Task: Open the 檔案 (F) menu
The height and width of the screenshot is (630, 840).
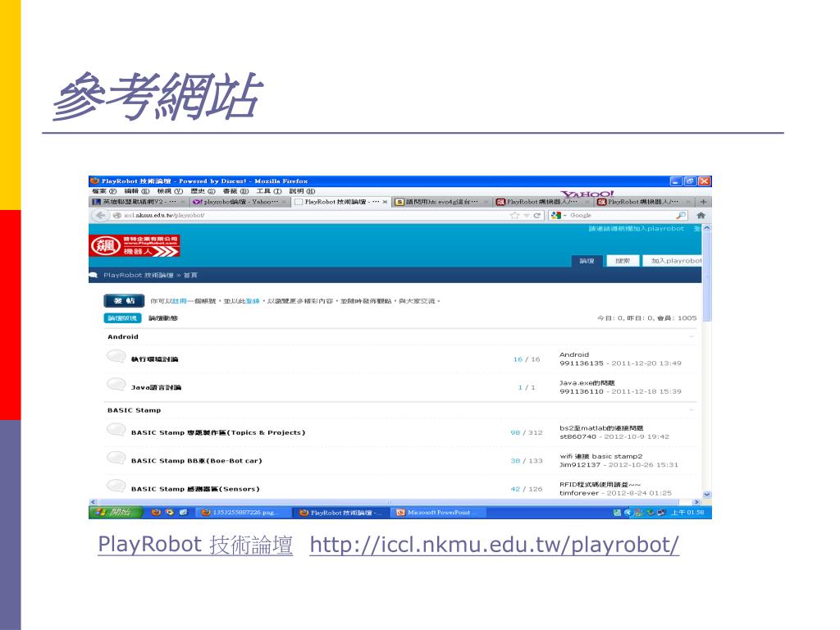Action: pyautogui.click(x=104, y=191)
